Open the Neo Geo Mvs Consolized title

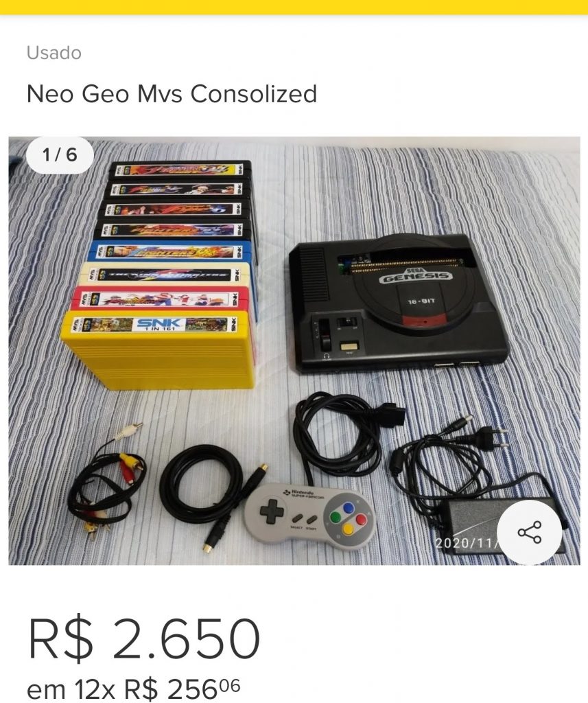(172, 93)
